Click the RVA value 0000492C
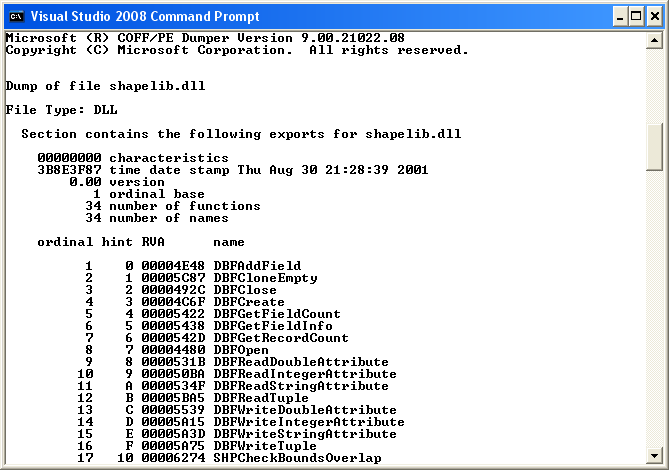 click(x=173, y=290)
